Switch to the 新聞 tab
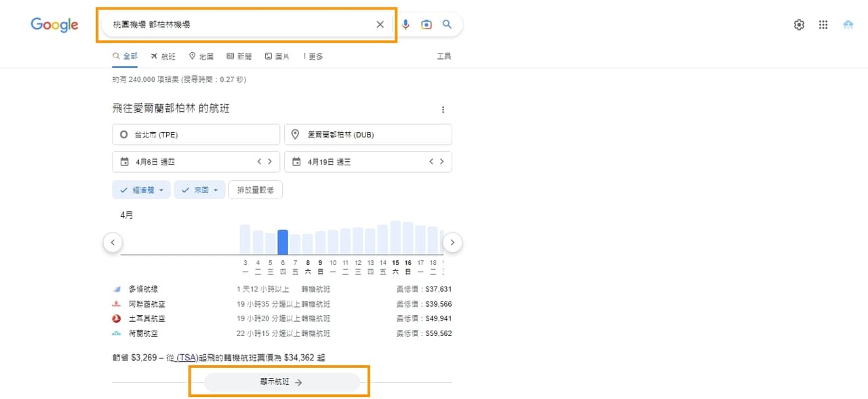Screen dimensions: 868x399 tap(239, 56)
